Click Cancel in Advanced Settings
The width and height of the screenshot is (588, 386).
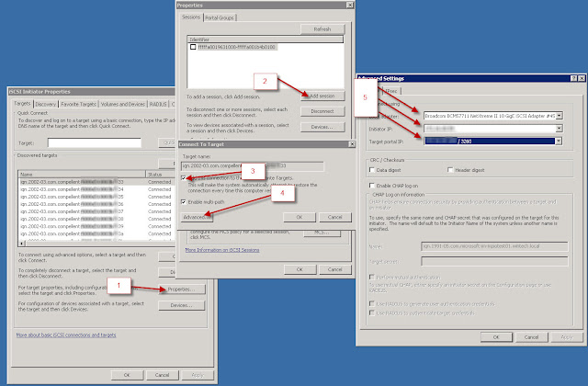click(531, 337)
